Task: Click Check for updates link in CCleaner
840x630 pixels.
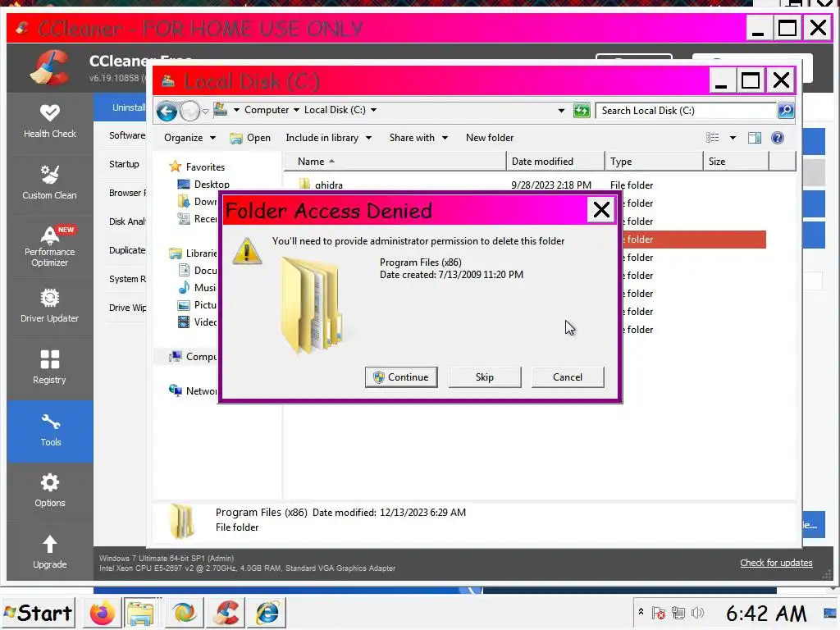Action: [776, 563]
